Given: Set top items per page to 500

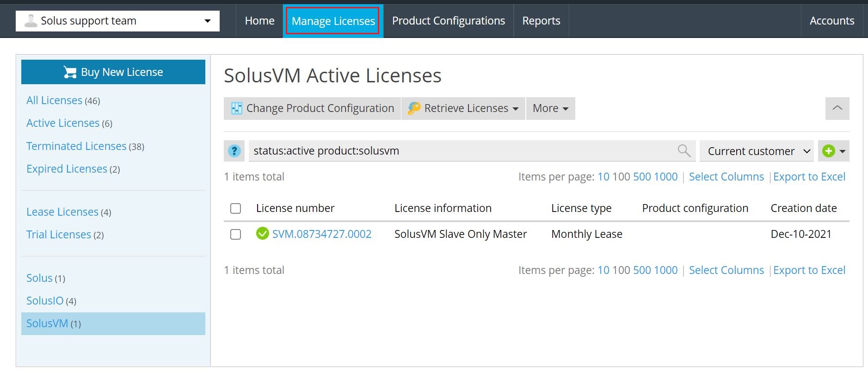Looking at the screenshot, I should click(642, 177).
